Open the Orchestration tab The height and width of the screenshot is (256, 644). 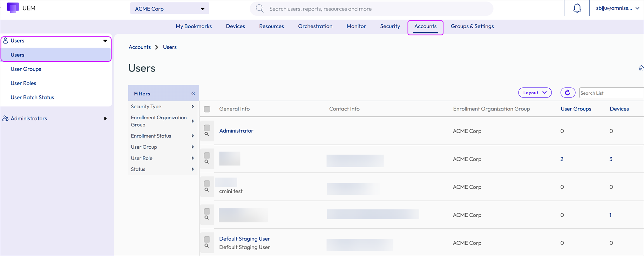click(315, 26)
